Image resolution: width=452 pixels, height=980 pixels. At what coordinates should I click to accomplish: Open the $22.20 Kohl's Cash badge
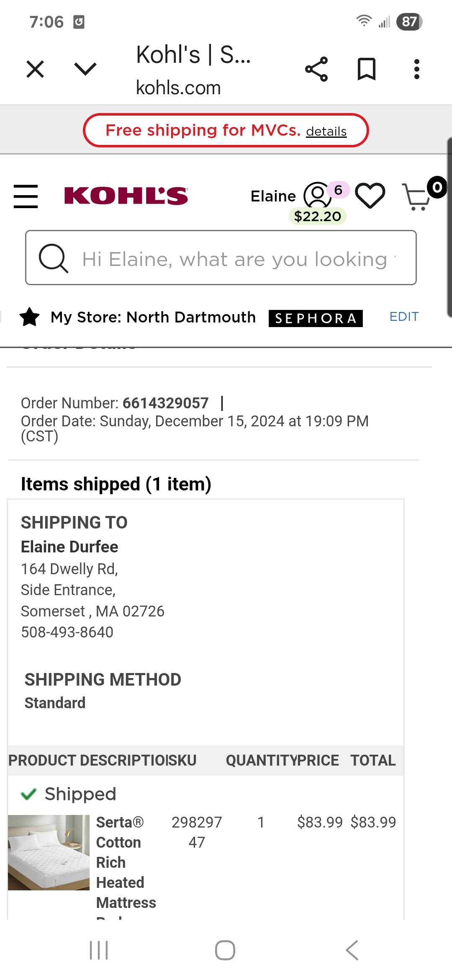[318, 216]
